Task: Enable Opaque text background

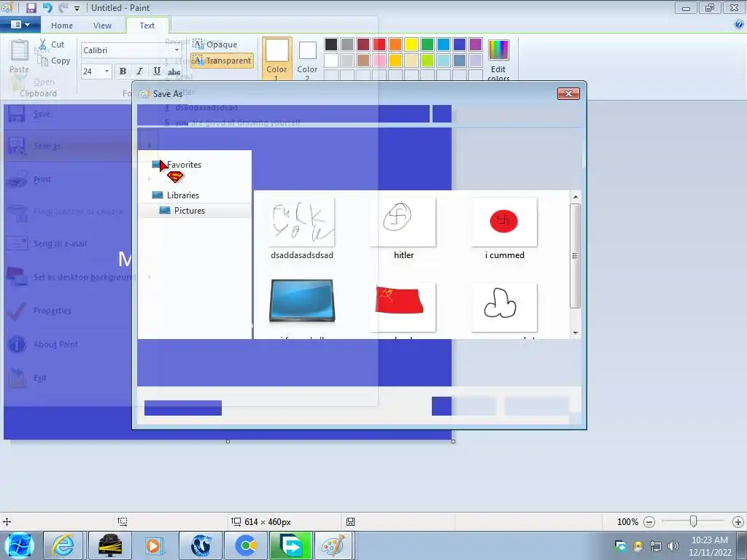Action: [215, 44]
